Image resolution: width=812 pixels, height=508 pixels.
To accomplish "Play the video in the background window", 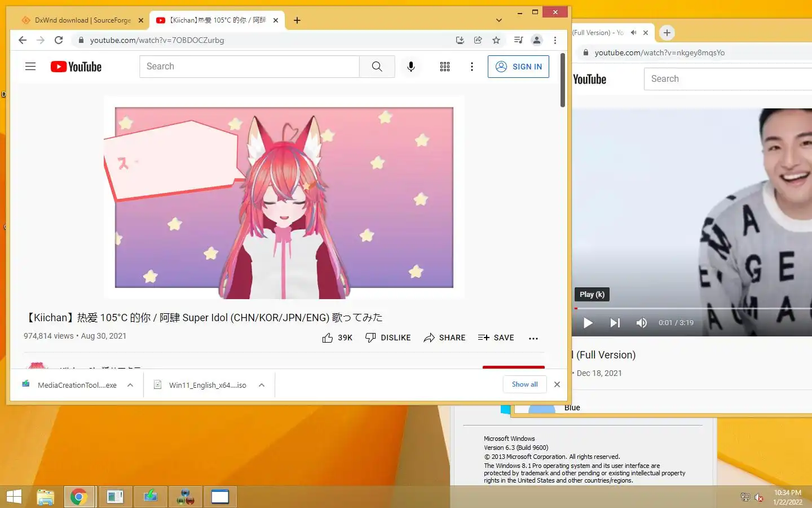I will point(588,323).
